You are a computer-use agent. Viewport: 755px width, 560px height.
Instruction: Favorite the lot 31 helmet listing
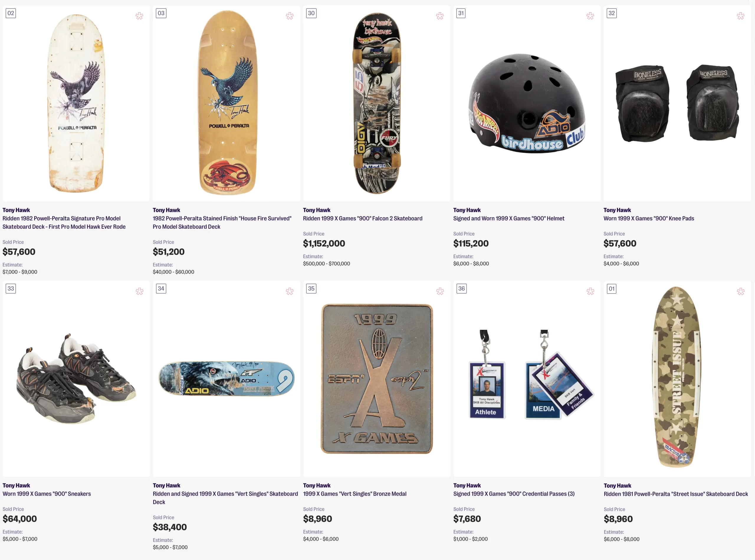590,16
